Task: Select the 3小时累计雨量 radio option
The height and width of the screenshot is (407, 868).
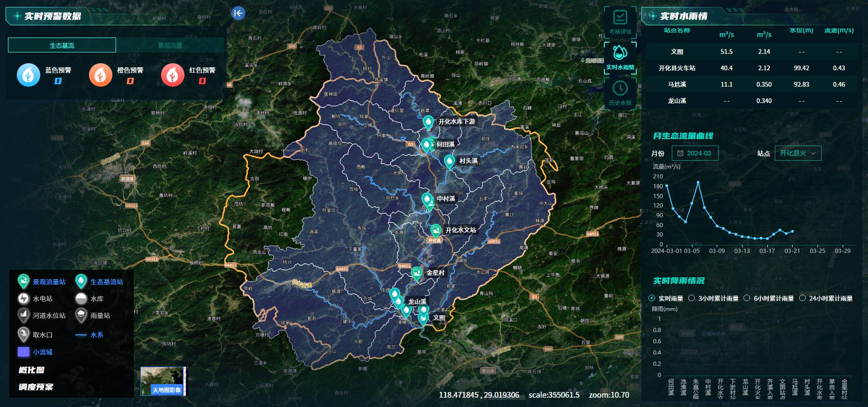Action: (713, 298)
